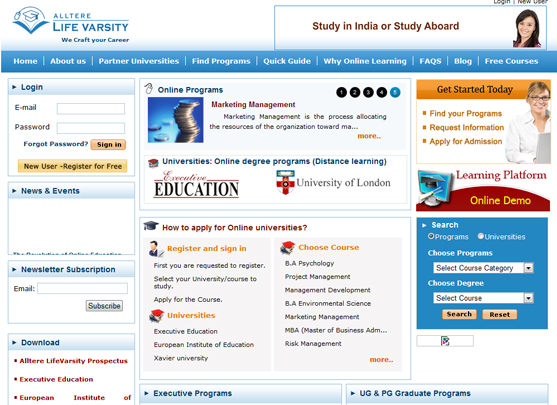Open Blog menu item

463,61
